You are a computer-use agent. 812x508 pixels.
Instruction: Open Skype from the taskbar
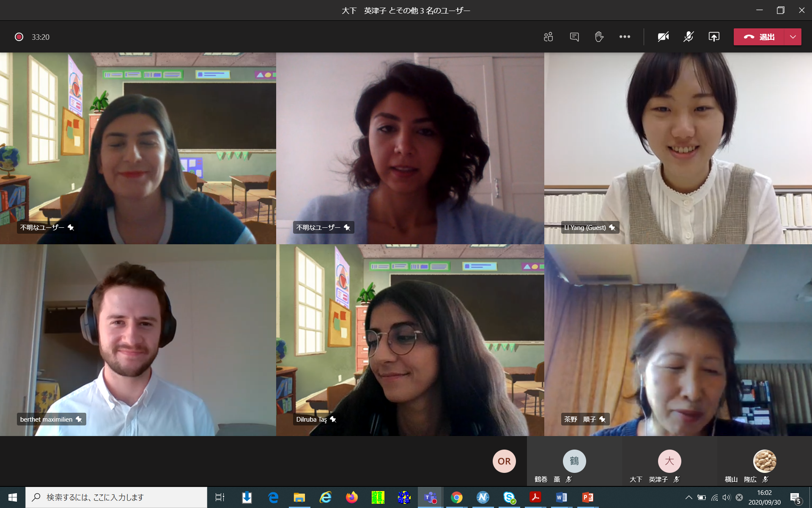point(509,497)
